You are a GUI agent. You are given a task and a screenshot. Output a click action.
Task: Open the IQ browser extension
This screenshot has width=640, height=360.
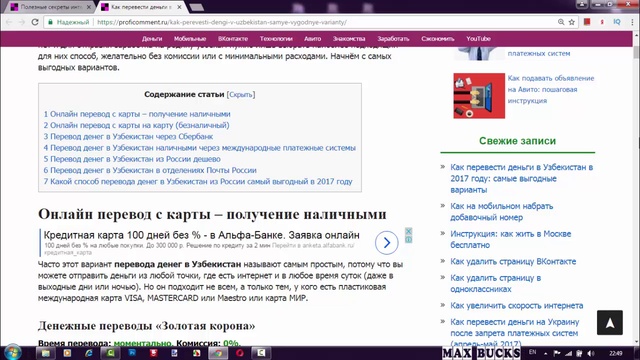point(617,22)
